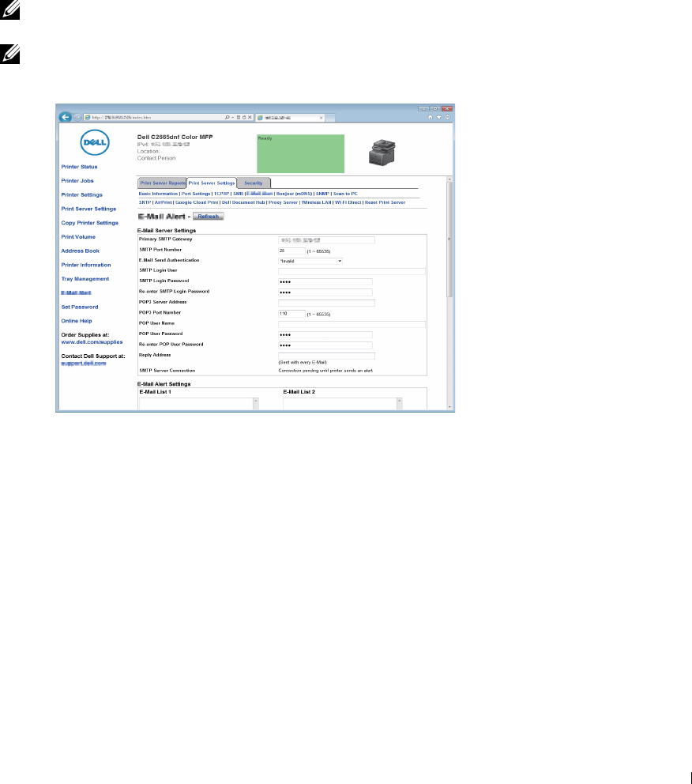This screenshot has width=692, height=784.
Task: Click the SMTP Login Password field
Action: pyautogui.click(x=325, y=281)
